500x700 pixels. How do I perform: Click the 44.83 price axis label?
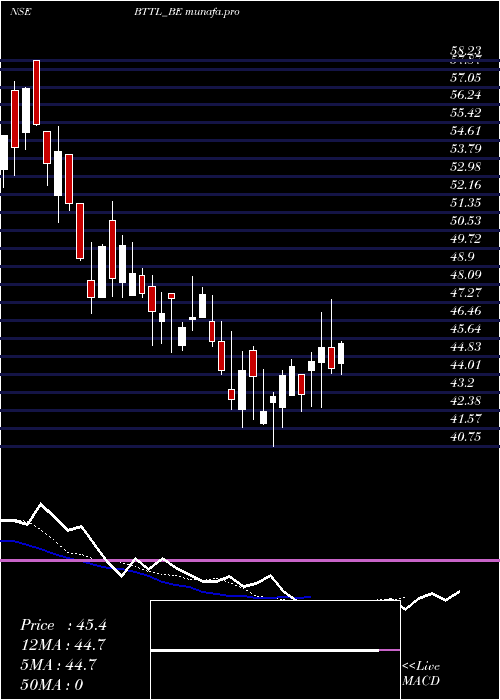[466, 347]
